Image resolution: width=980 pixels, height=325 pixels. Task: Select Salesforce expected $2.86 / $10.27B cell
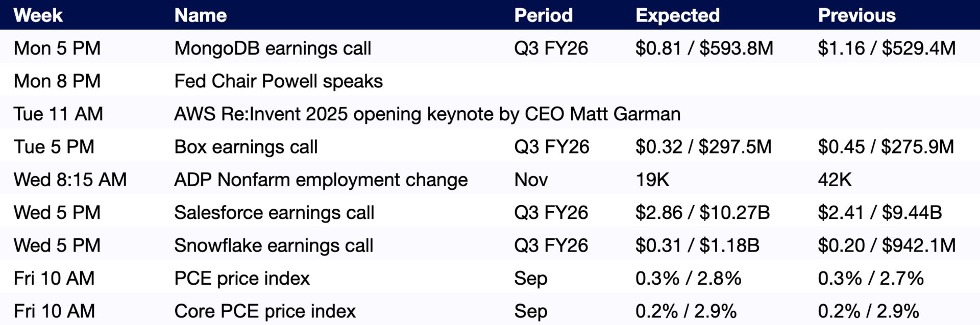click(x=702, y=213)
